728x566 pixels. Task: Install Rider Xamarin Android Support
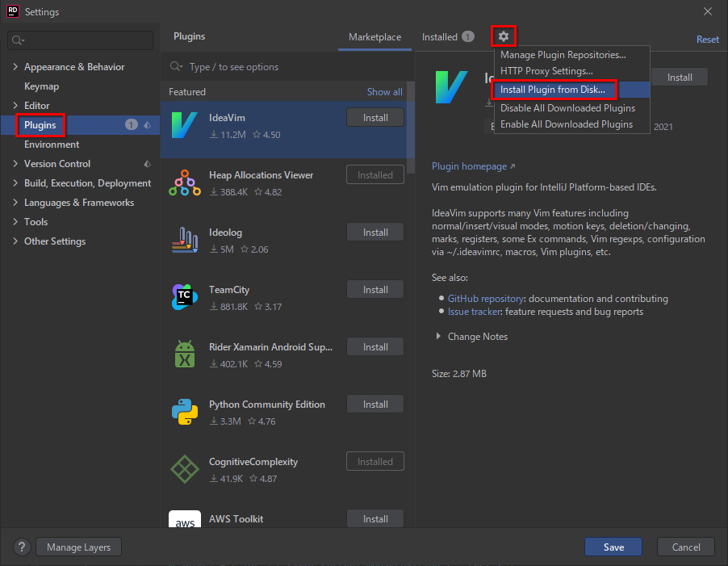[375, 347]
